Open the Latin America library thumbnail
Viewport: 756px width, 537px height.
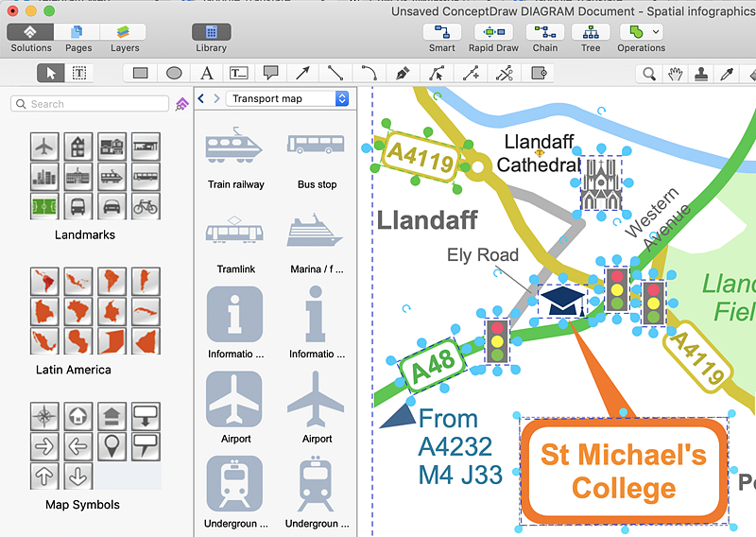95,311
